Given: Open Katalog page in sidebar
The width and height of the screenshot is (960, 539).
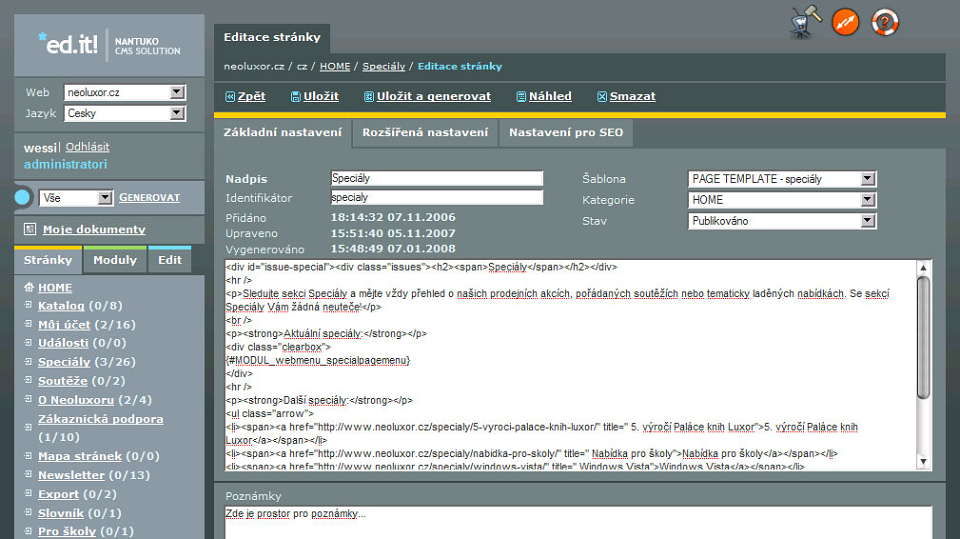Looking at the screenshot, I should 61,306.
